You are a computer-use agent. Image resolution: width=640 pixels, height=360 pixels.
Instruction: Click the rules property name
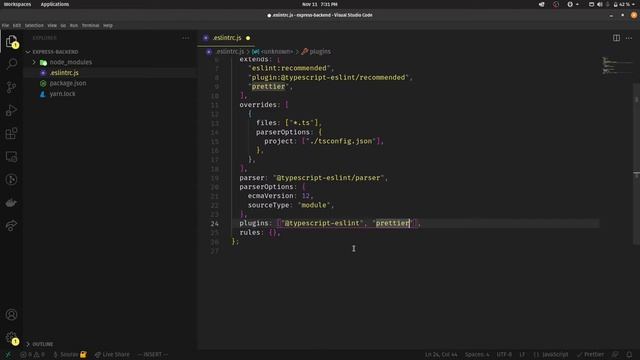(x=250, y=233)
